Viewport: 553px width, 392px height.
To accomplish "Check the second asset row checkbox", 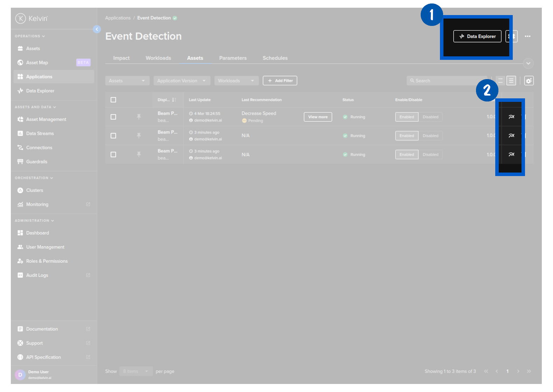I will pos(113,136).
